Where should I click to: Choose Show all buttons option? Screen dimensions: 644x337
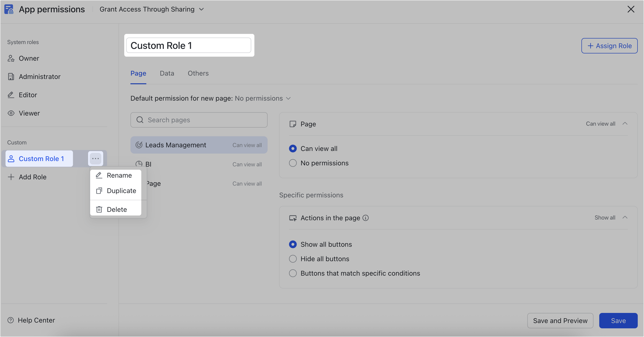[x=293, y=244]
